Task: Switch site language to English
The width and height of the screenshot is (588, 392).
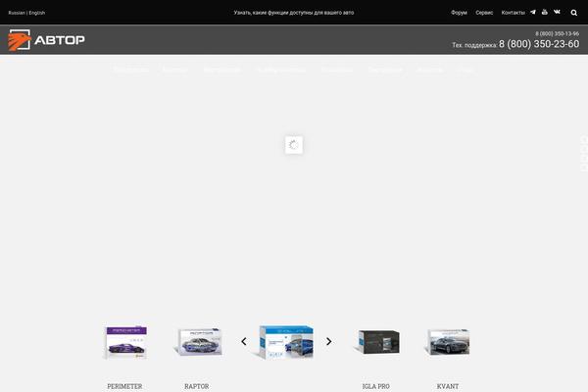Action: (x=37, y=13)
